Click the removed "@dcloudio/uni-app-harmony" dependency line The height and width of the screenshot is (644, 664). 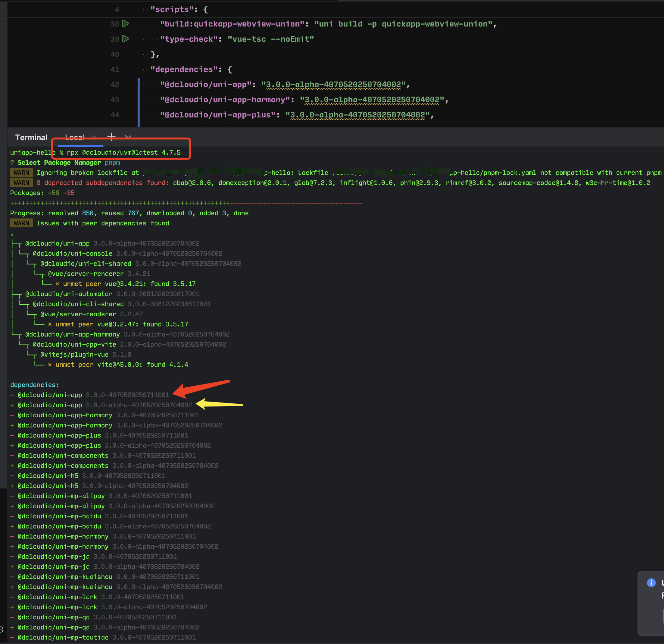click(x=105, y=415)
